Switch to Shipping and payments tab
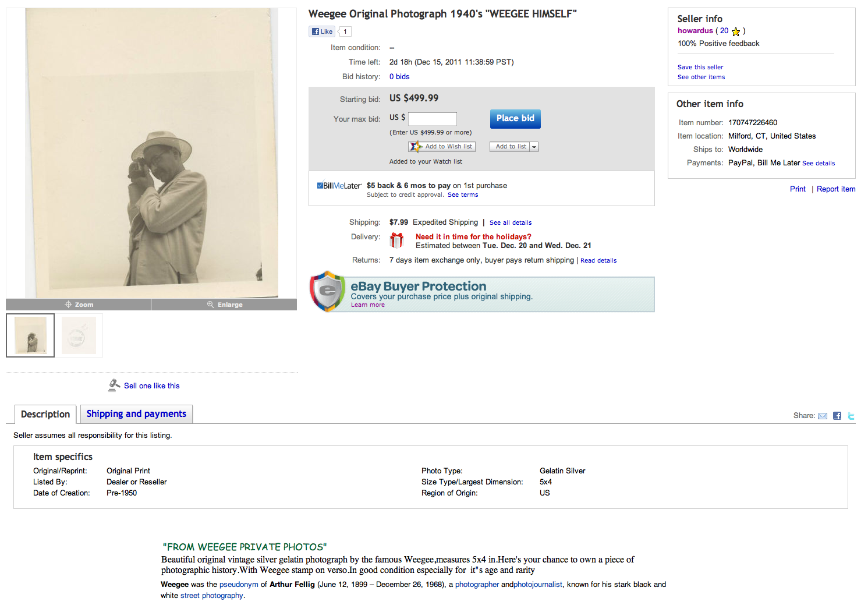This screenshot has height=605, width=868. [x=136, y=414]
